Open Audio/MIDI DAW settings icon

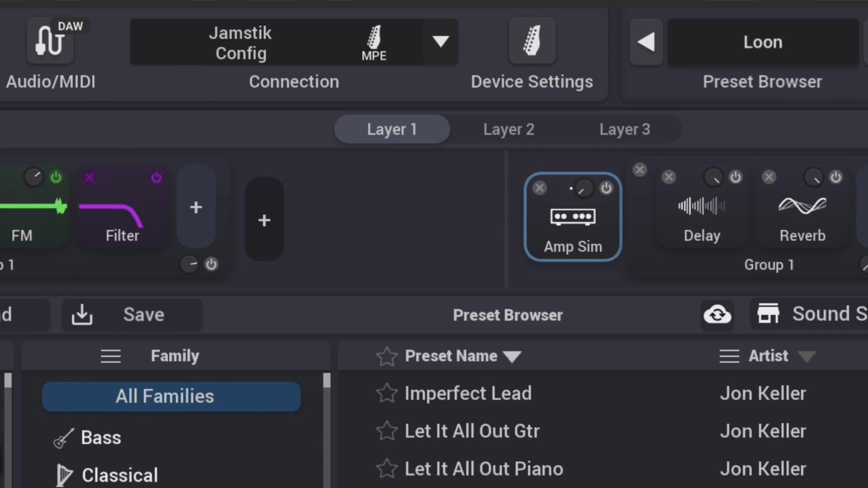(x=50, y=41)
